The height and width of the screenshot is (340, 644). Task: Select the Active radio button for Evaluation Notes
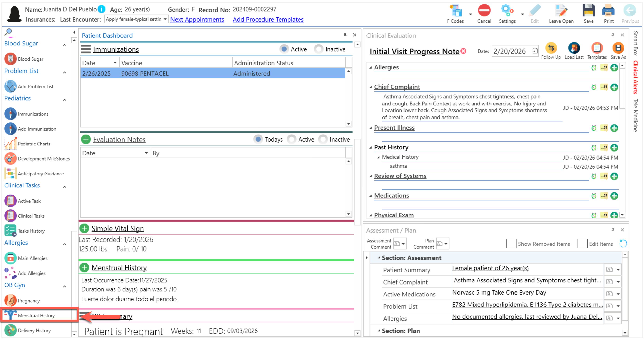[291, 139]
